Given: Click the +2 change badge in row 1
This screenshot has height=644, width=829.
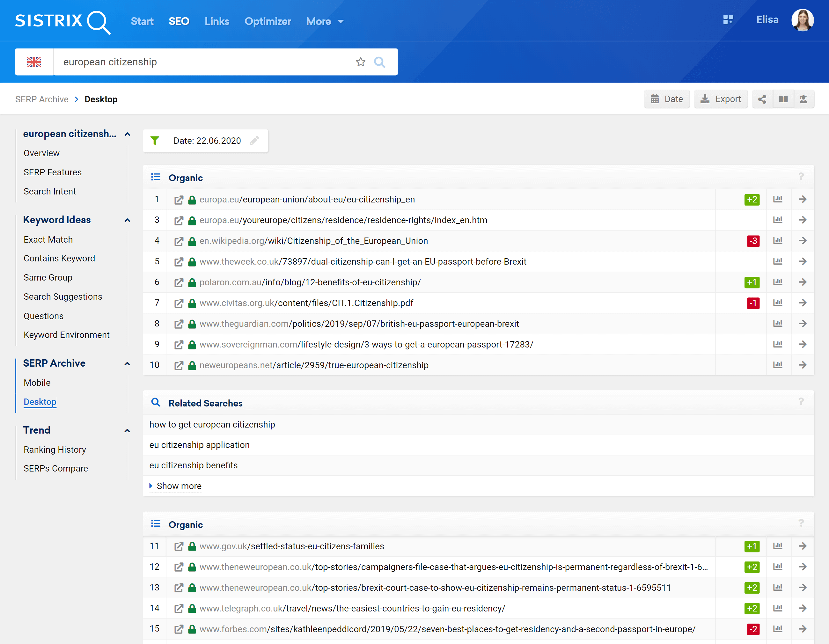Looking at the screenshot, I should coord(752,200).
